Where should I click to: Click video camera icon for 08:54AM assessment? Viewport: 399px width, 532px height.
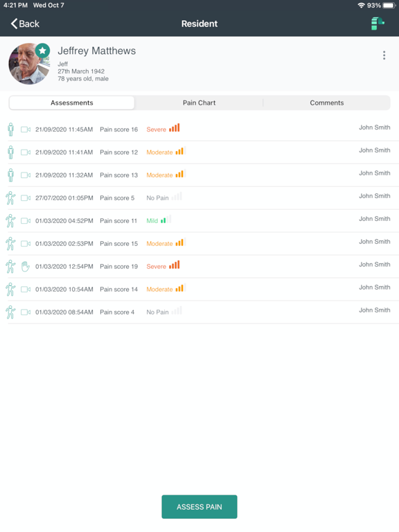26,312
